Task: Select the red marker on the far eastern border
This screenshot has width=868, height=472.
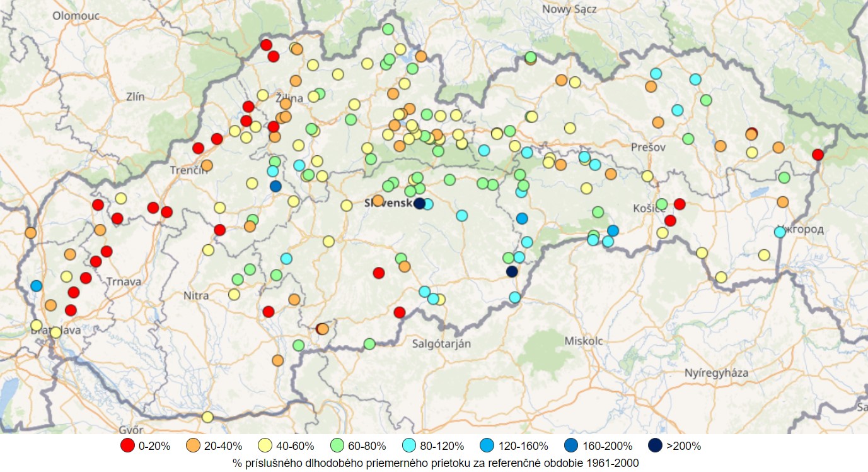Action: tap(818, 155)
